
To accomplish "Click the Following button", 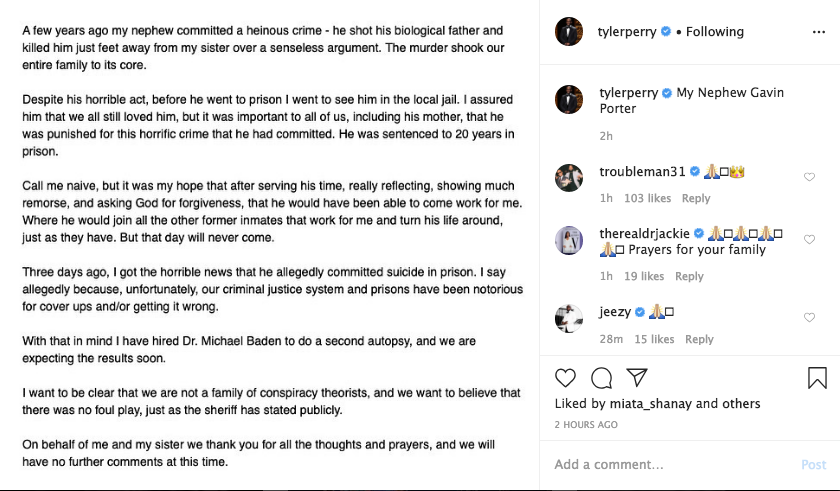I will pyautogui.click(x=714, y=32).
